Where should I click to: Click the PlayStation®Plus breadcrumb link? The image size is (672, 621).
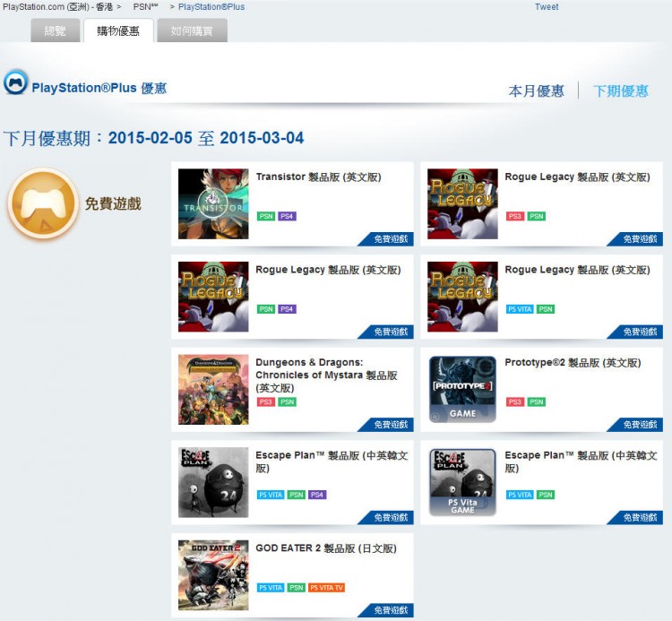click(x=211, y=7)
